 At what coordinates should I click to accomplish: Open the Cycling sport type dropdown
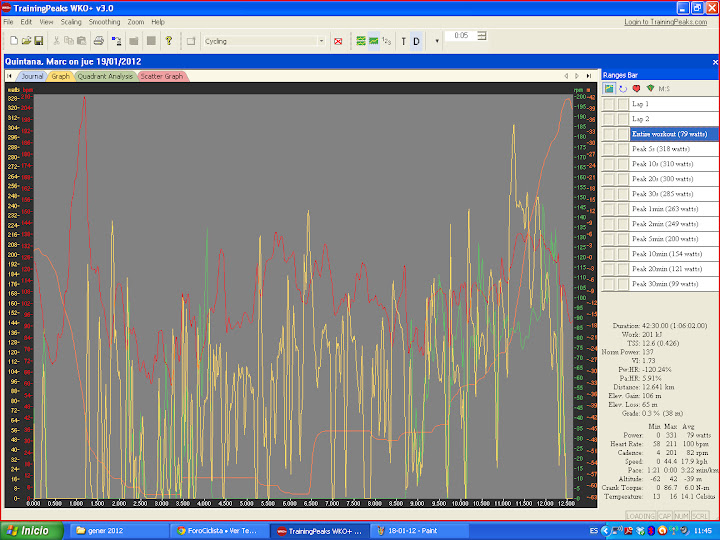coord(321,41)
